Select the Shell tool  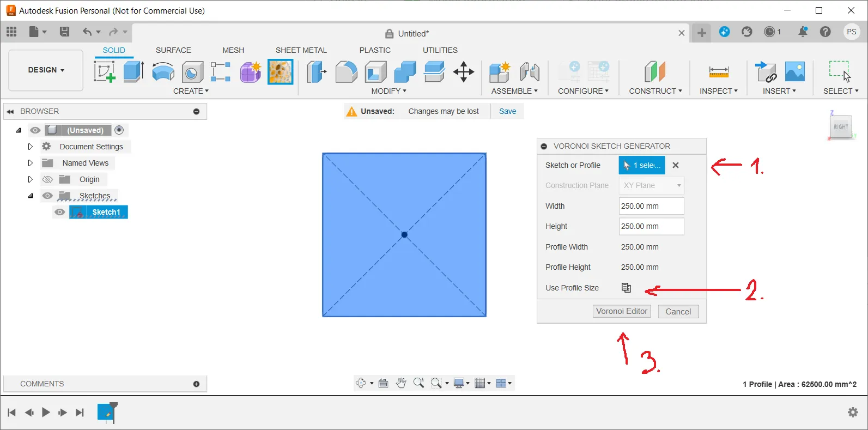[x=375, y=71]
